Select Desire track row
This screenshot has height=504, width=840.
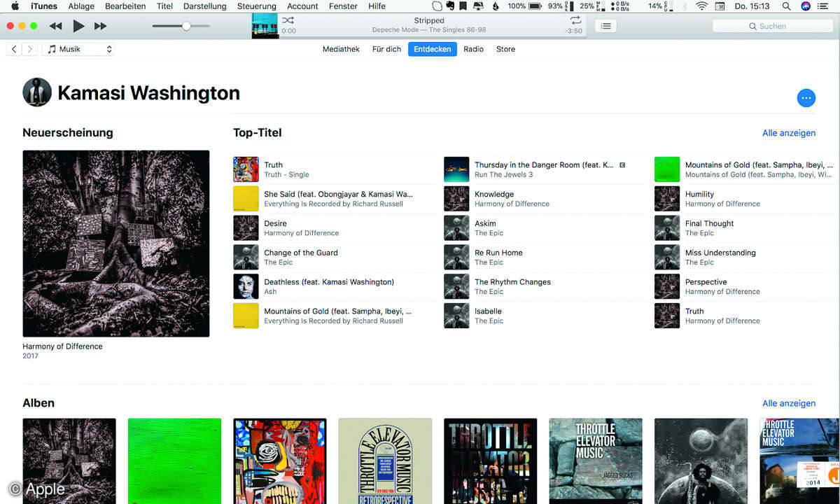pos(335,228)
